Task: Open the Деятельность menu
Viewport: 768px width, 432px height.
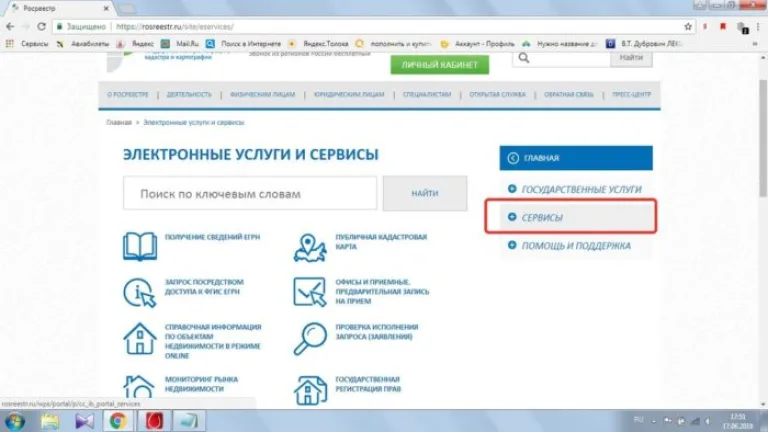Action: click(x=189, y=95)
